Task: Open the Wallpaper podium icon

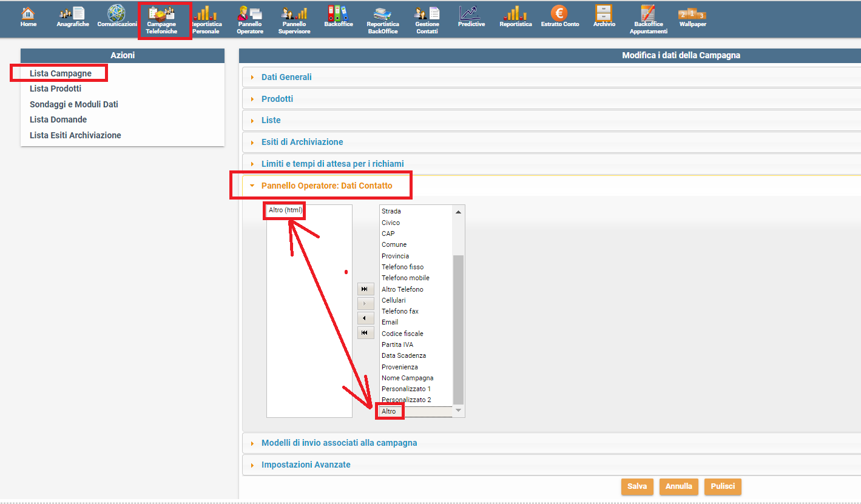Action: click(692, 17)
